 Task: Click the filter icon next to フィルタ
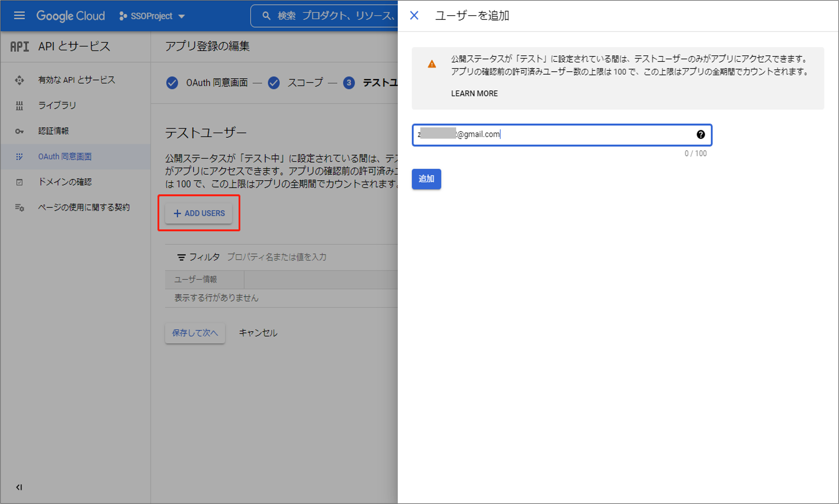(x=181, y=257)
